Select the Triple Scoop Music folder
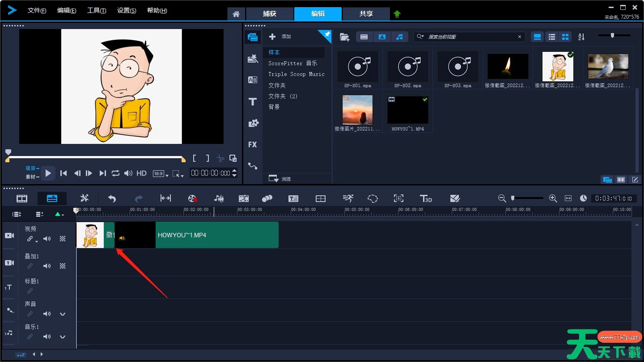The width and height of the screenshot is (644, 362). pos(297,74)
